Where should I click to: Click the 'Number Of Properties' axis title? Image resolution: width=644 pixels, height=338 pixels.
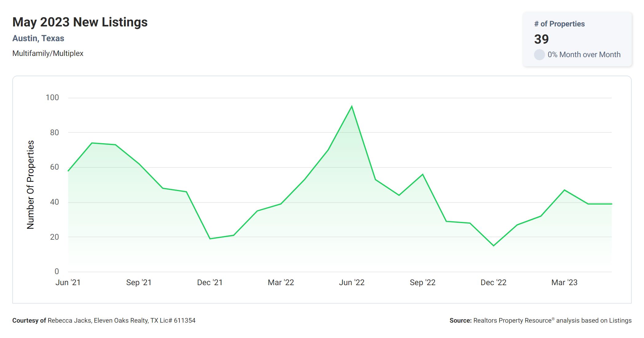(30, 184)
